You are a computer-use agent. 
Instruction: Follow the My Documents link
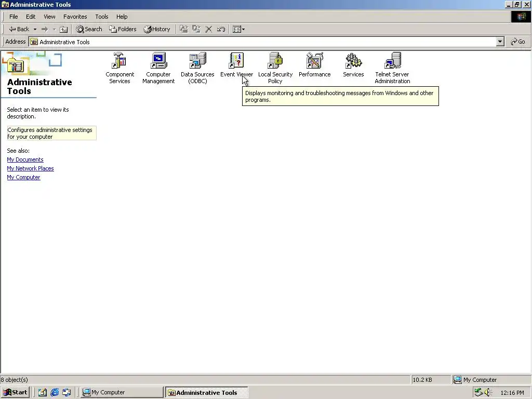pos(25,159)
